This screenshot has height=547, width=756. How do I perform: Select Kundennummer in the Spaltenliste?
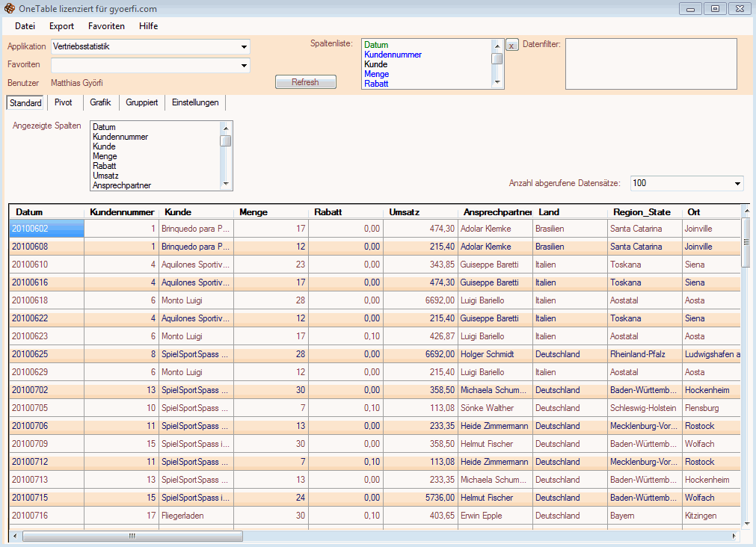(x=393, y=55)
